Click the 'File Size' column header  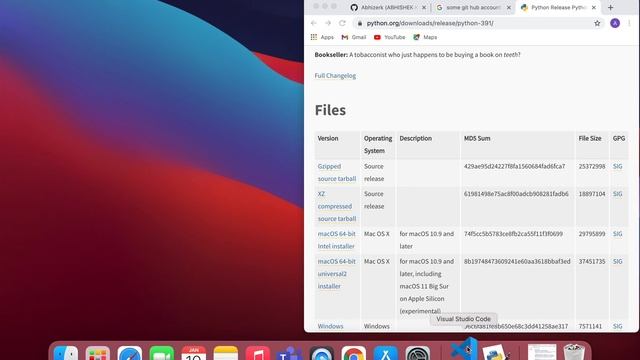[x=590, y=138]
